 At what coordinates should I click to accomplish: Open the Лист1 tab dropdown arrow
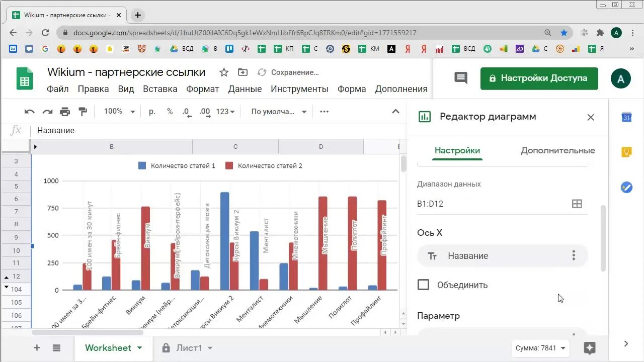pos(210,348)
